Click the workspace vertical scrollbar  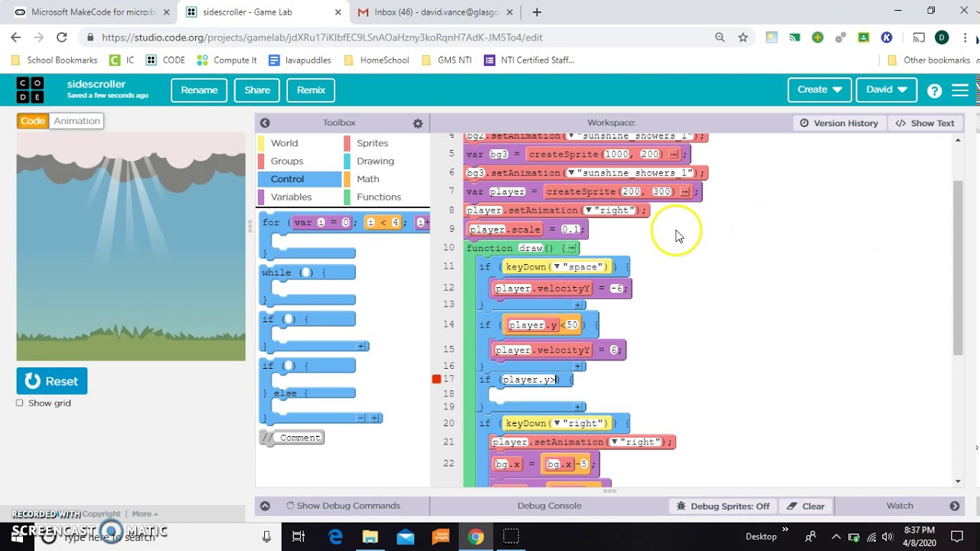(958, 268)
